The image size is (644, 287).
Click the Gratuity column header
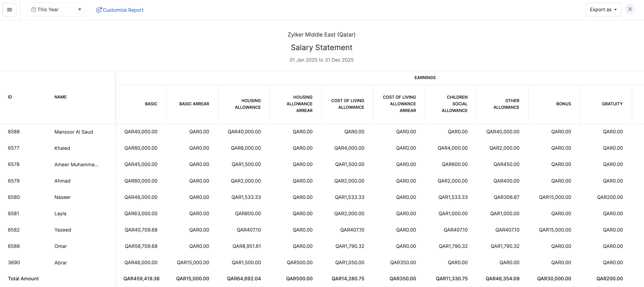(612, 104)
